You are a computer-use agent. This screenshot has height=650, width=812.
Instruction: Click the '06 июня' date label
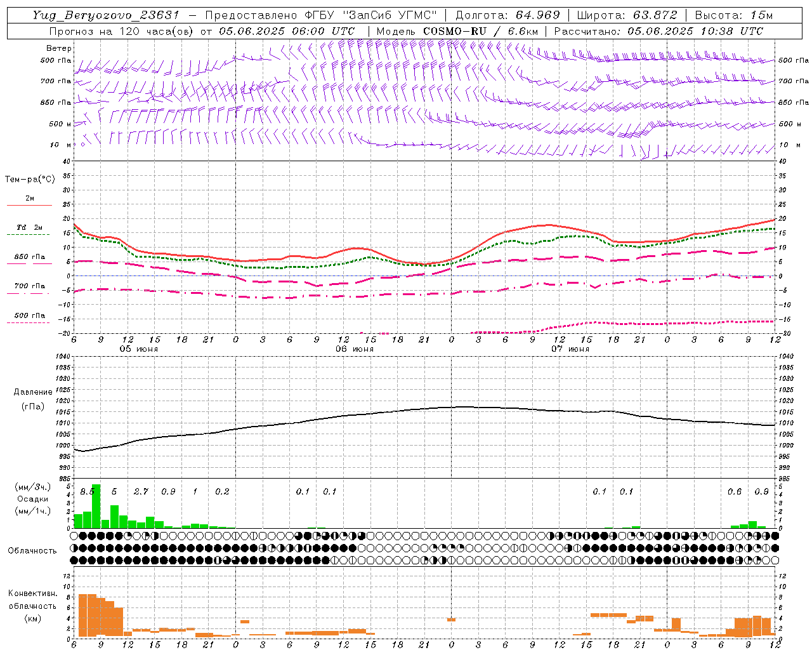[355, 349]
